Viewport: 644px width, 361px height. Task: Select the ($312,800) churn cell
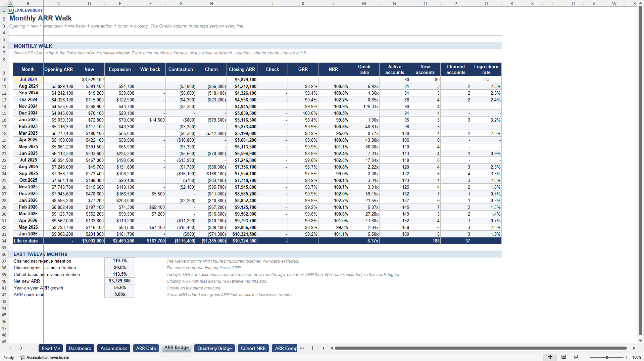click(211, 133)
